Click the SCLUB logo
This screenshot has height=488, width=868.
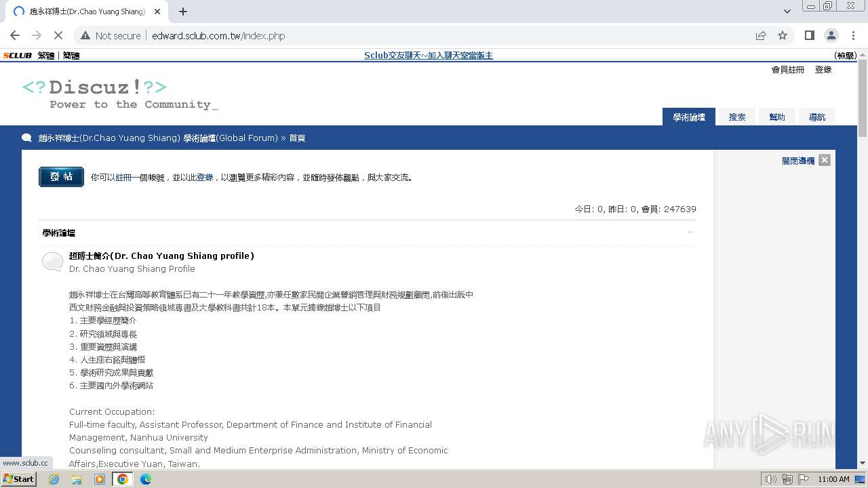(18, 56)
